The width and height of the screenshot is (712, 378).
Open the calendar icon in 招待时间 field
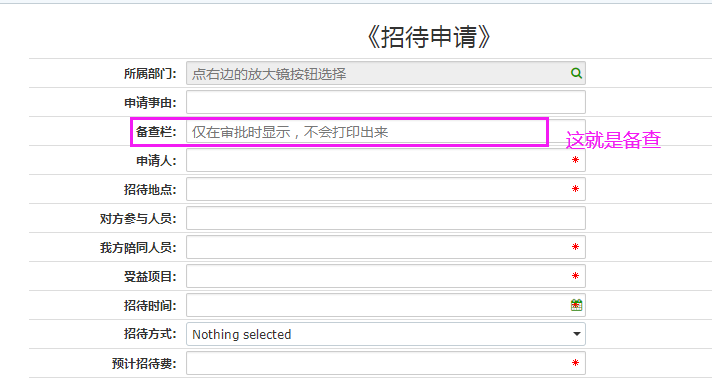[576, 305]
